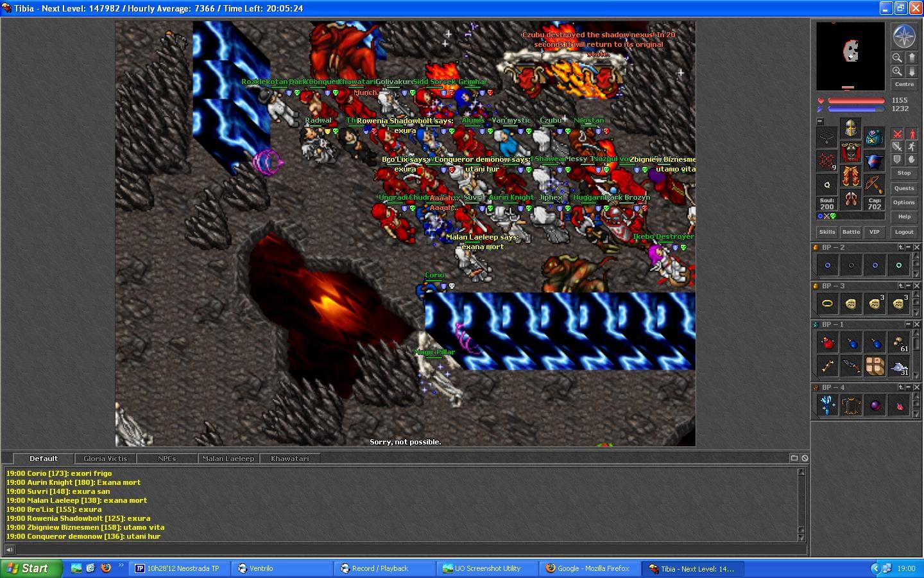Switch to the NPCs chat tab
The image size is (924, 578).
[167, 459]
